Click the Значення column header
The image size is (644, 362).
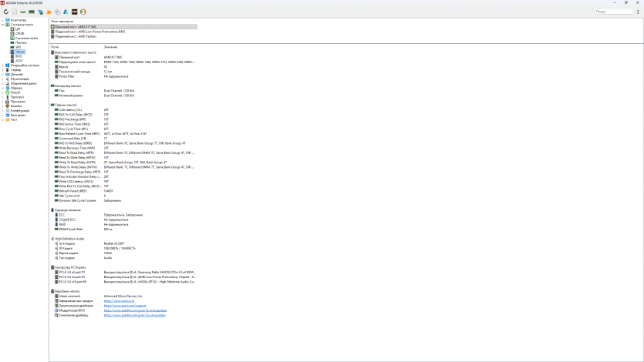(x=110, y=47)
